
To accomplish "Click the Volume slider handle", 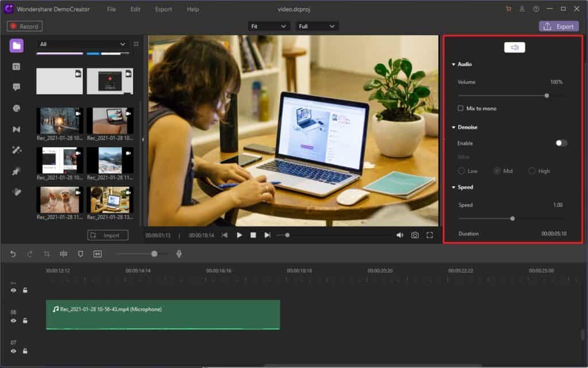I will [547, 95].
